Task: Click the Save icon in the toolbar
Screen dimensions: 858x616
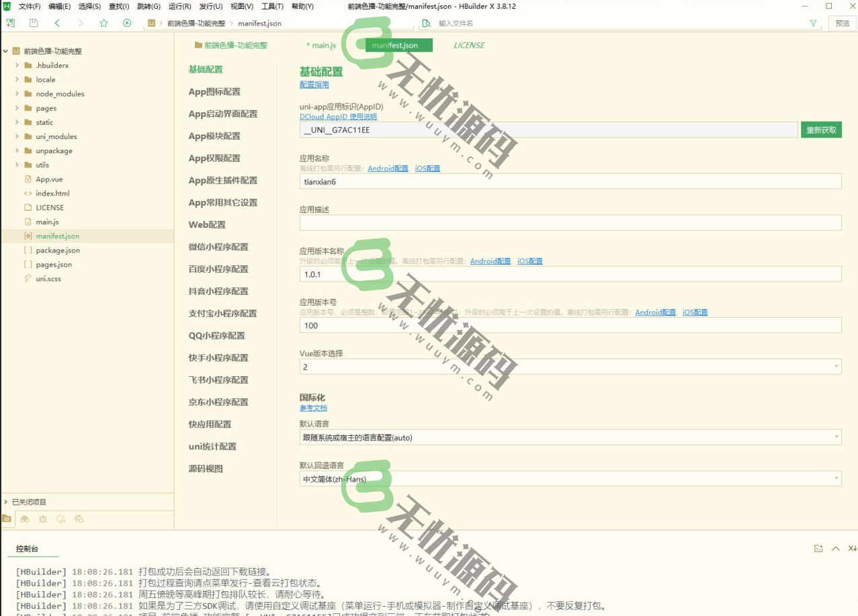Action: 33,22
